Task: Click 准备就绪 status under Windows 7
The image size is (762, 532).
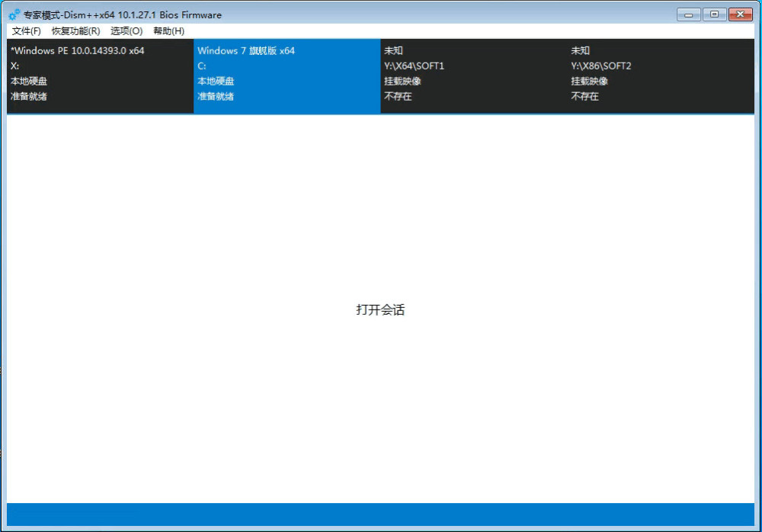Action: click(216, 96)
